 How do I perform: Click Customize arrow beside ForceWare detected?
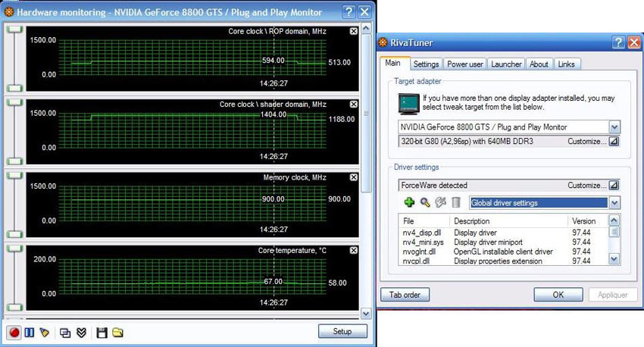614,185
